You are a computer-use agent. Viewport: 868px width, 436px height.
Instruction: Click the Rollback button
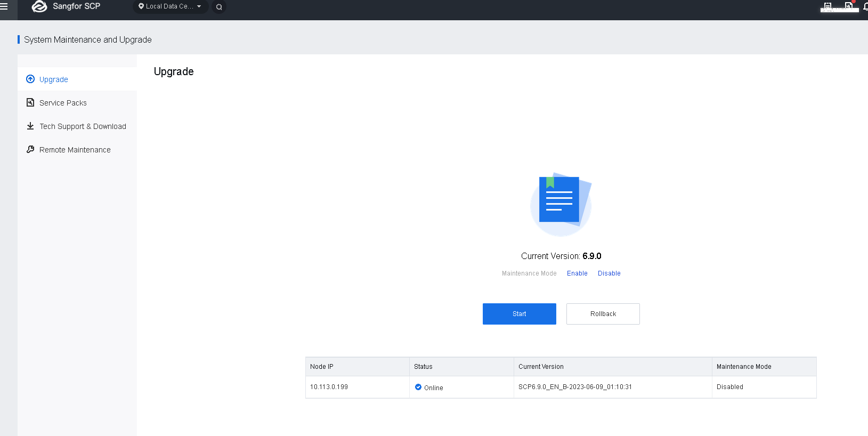click(x=603, y=314)
